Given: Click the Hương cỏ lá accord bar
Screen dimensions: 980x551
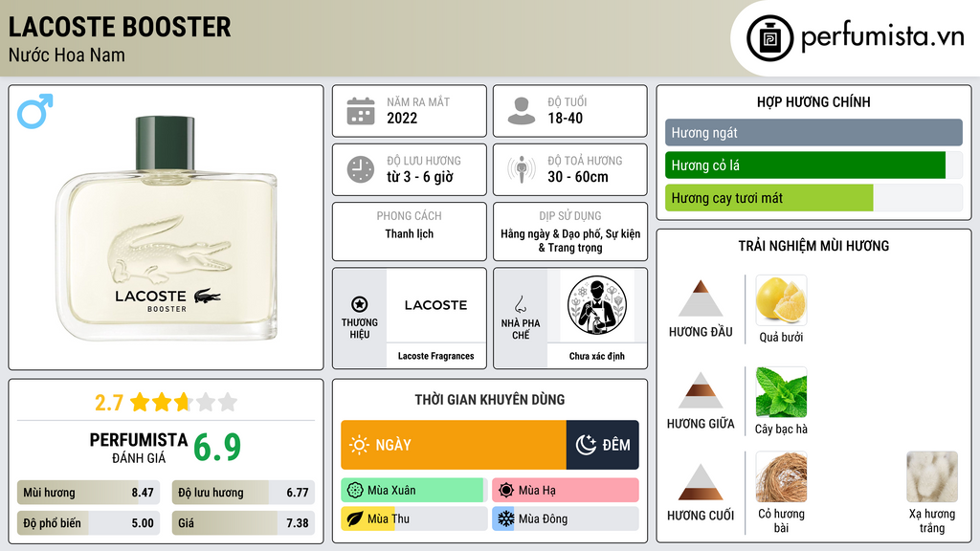Looking at the screenshot, I should 813,165.
